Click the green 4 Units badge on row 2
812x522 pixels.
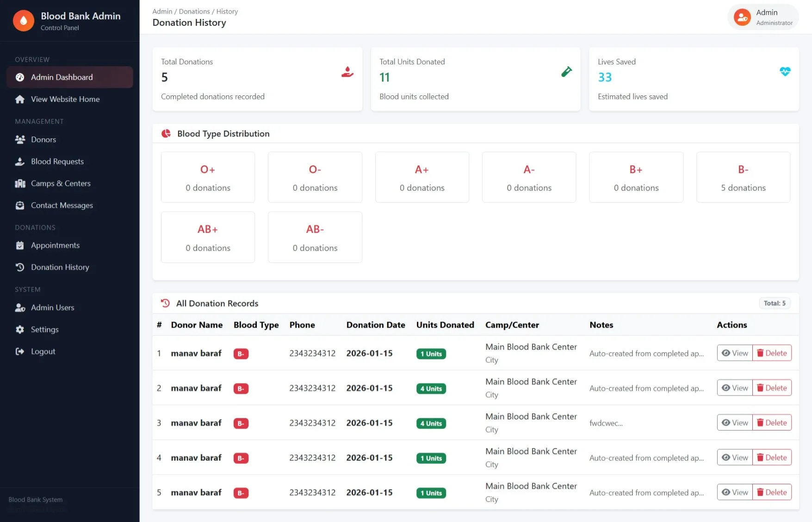pos(431,389)
